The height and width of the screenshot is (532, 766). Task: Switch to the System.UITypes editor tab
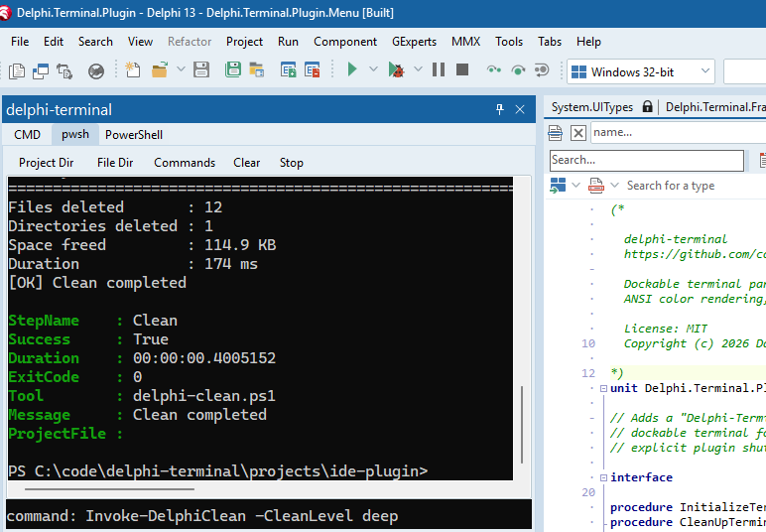[592, 107]
